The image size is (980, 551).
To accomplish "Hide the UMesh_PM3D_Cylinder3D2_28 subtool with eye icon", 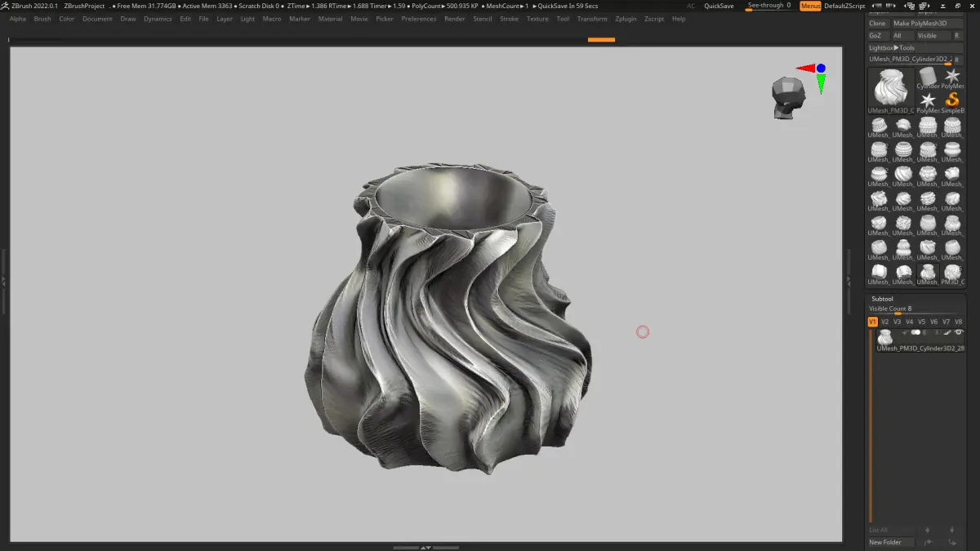I will [959, 333].
